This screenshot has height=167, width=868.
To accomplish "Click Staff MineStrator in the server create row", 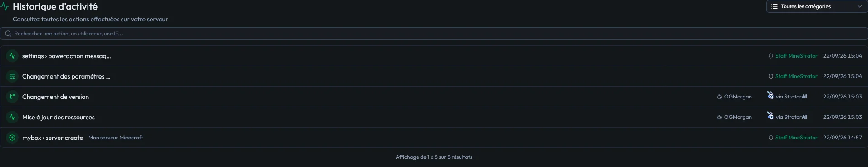I will [796, 138].
